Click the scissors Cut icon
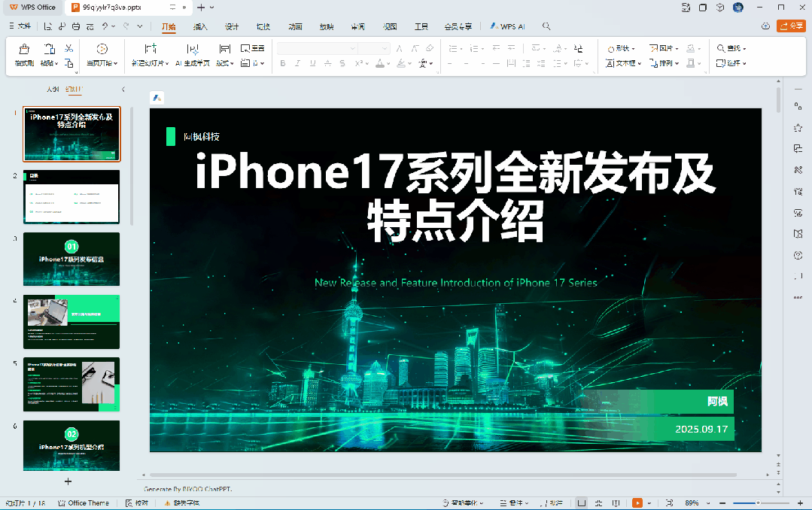The image size is (812, 510). [69, 48]
